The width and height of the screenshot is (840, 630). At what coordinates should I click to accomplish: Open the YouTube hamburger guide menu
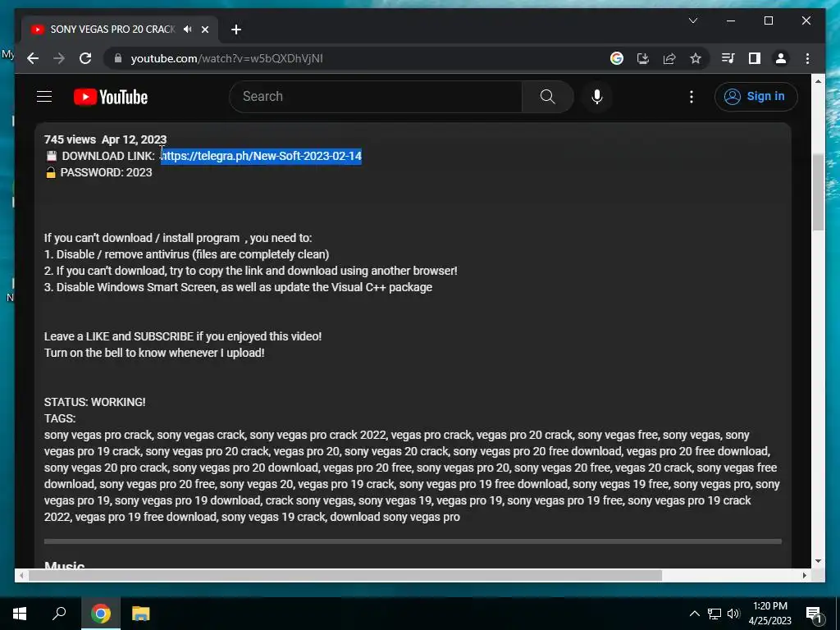click(44, 97)
